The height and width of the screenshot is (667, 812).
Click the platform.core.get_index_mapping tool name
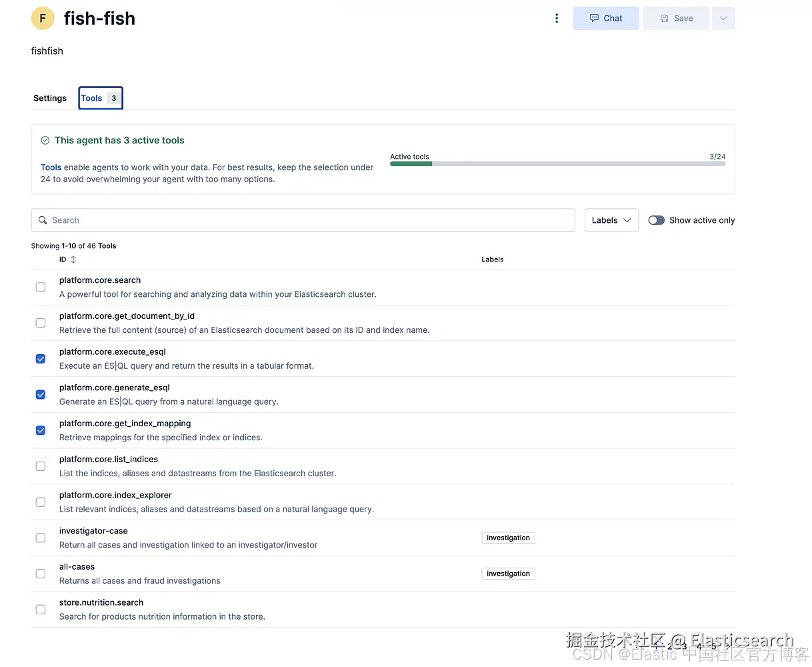click(x=125, y=424)
